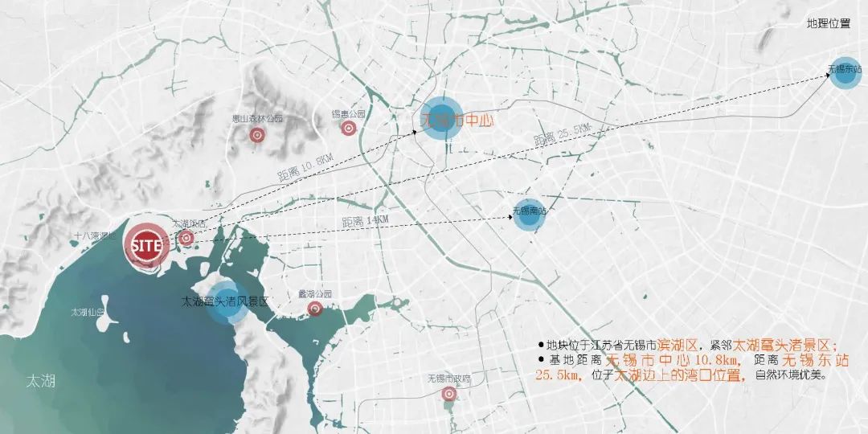Select the 无锡市政府 red target marker

[x=448, y=393]
